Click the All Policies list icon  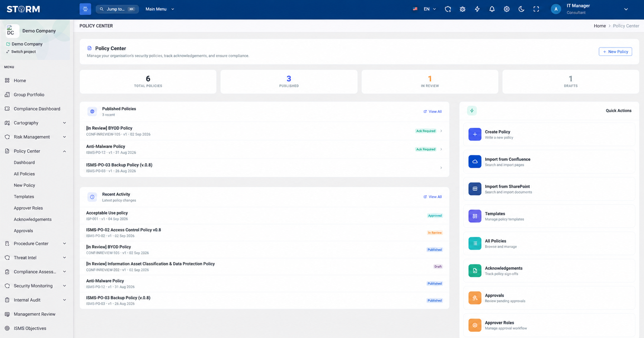475,243
